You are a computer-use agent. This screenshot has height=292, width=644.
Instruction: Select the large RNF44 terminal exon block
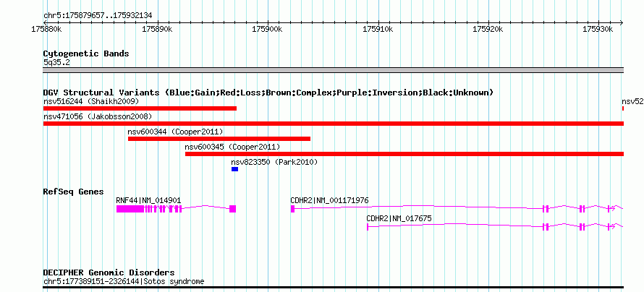[130, 209]
